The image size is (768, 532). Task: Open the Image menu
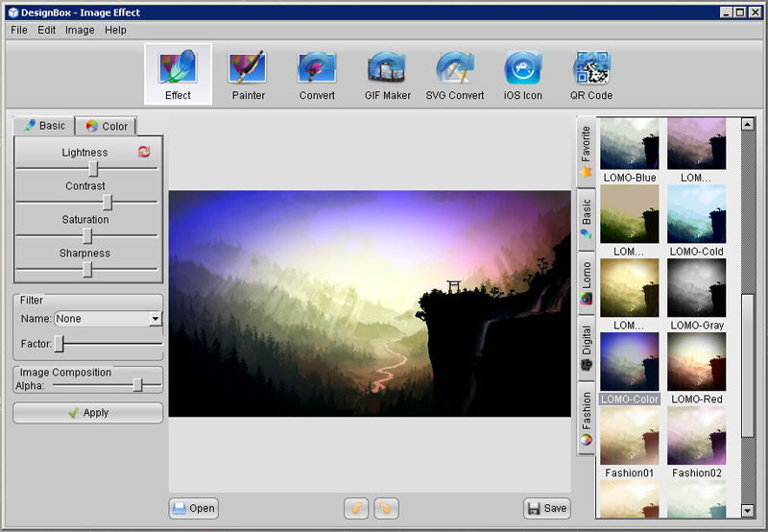pyautogui.click(x=80, y=30)
